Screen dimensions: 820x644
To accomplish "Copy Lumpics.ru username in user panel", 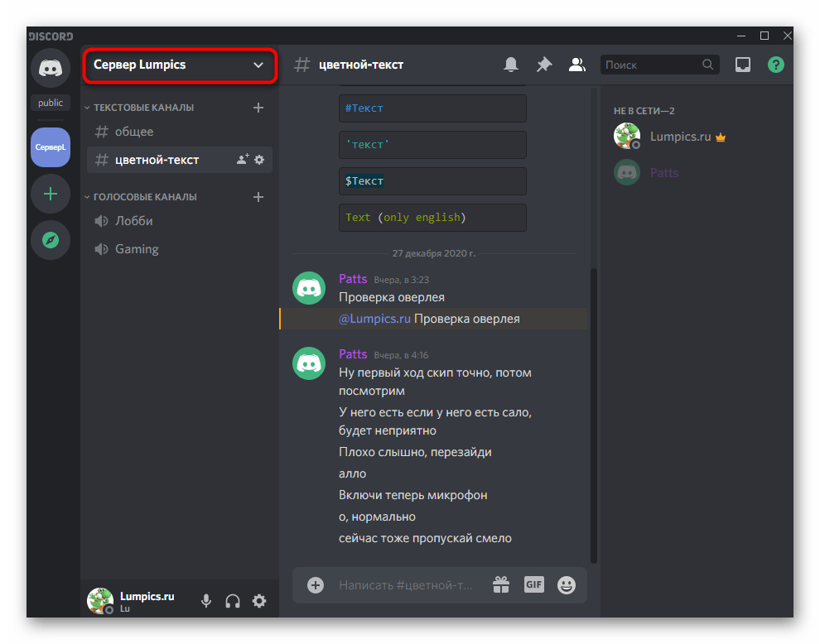I will pyautogui.click(x=147, y=597).
